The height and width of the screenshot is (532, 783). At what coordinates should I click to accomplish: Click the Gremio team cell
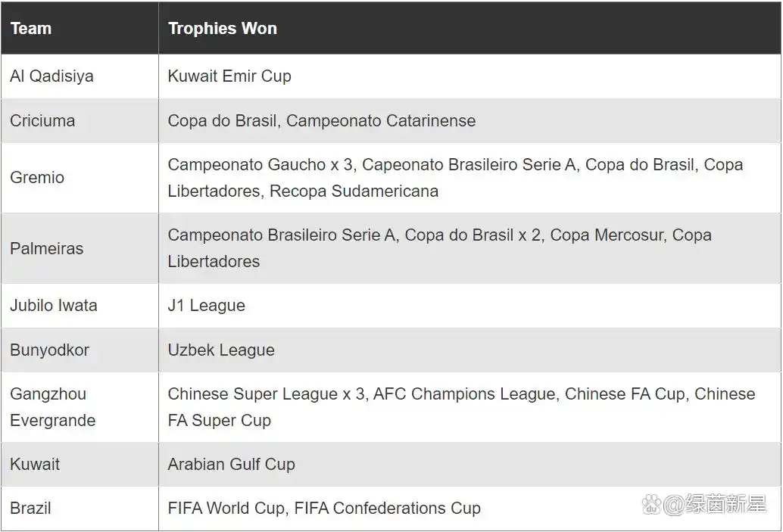coord(80,178)
